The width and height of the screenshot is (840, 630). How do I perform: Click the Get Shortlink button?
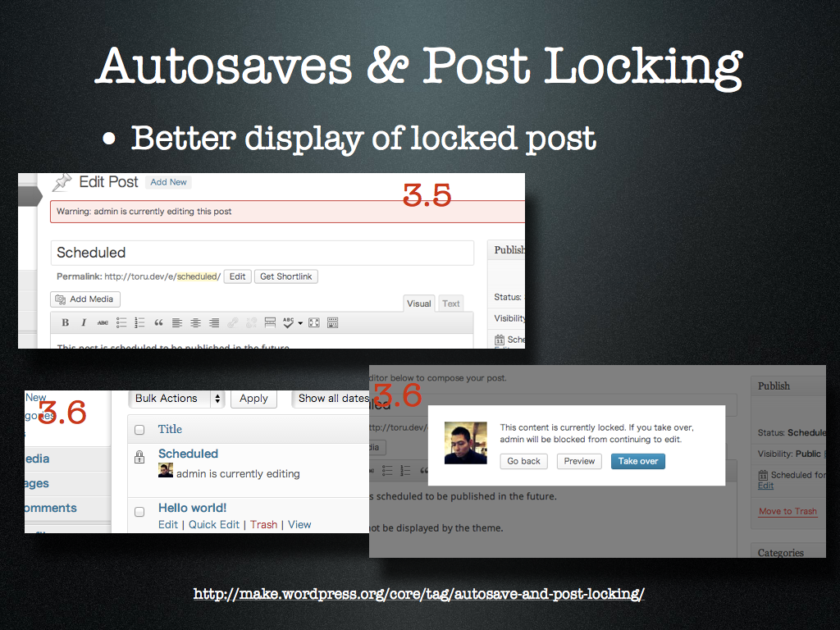(x=286, y=276)
